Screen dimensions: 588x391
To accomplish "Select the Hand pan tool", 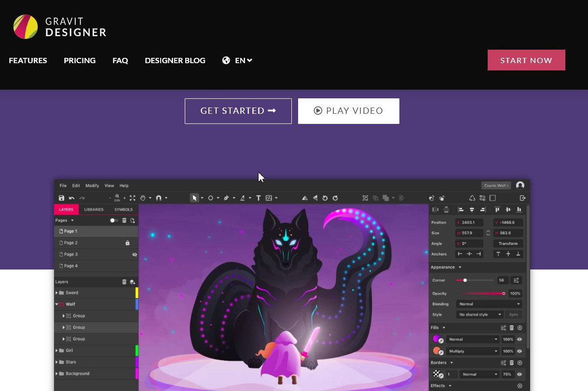I will [x=143, y=198].
